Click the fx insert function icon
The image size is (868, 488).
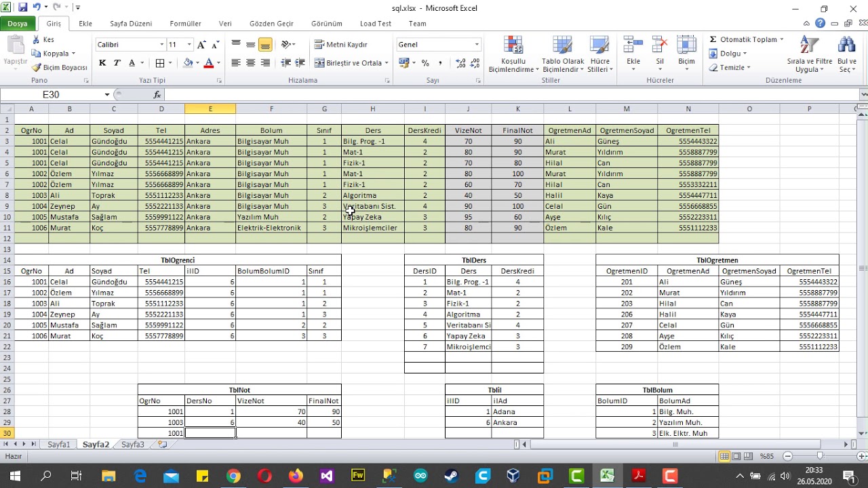pos(157,95)
